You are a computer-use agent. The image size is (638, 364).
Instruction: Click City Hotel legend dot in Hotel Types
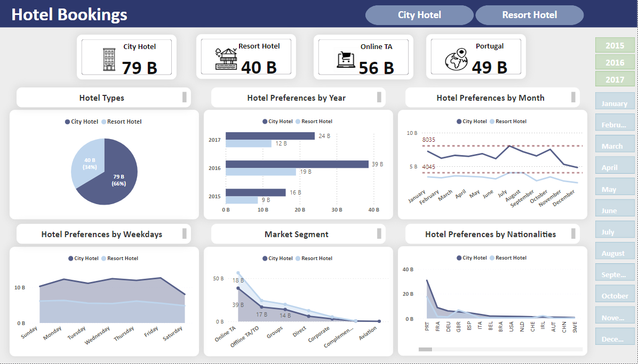click(68, 122)
